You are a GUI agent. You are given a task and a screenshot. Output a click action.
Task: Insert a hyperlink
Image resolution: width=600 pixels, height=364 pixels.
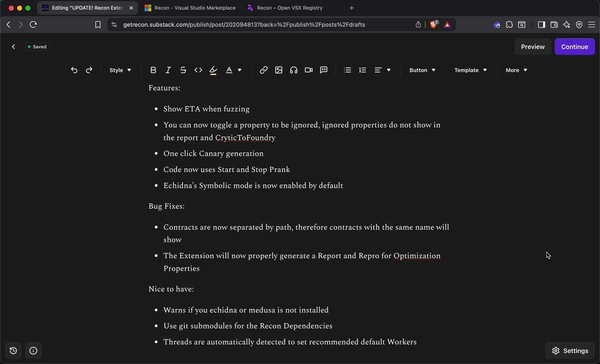[264, 70]
